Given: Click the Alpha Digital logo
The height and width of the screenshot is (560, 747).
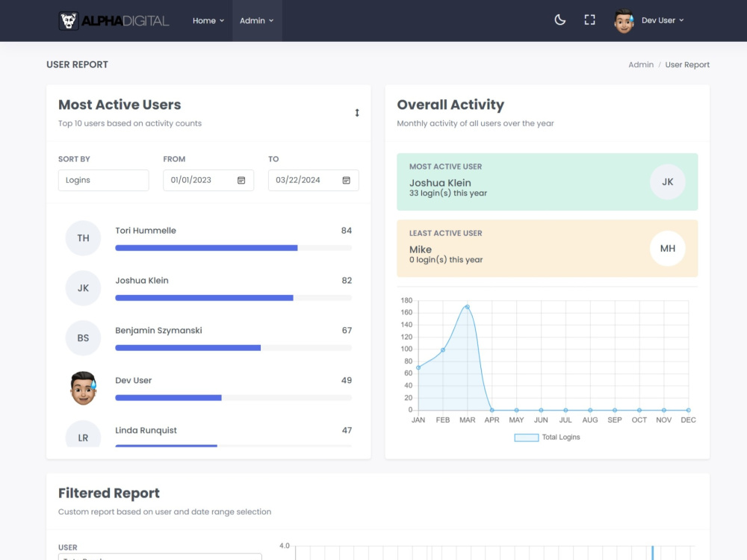Looking at the screenshot, I should pyautogui.click(x=114, y=20).
